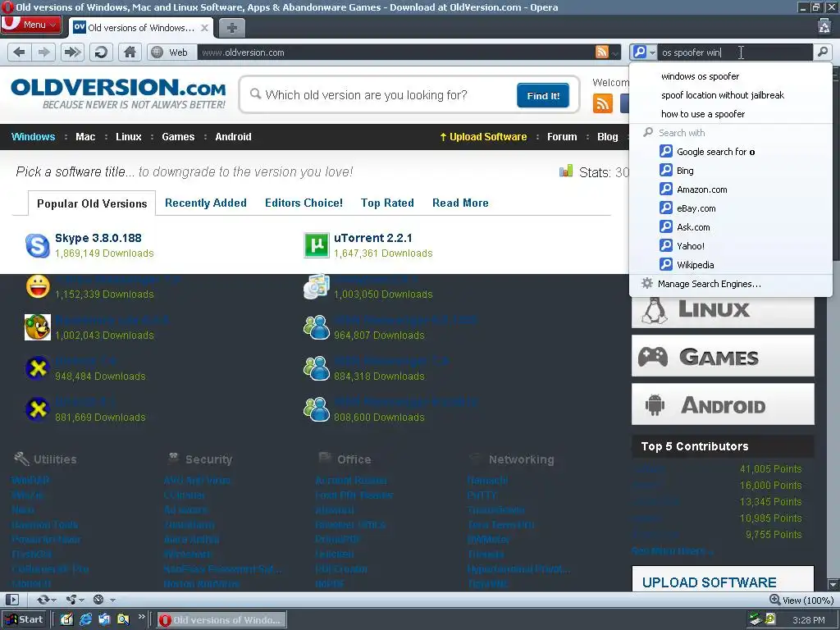Open the Linux nav link

tap(129, 137)
